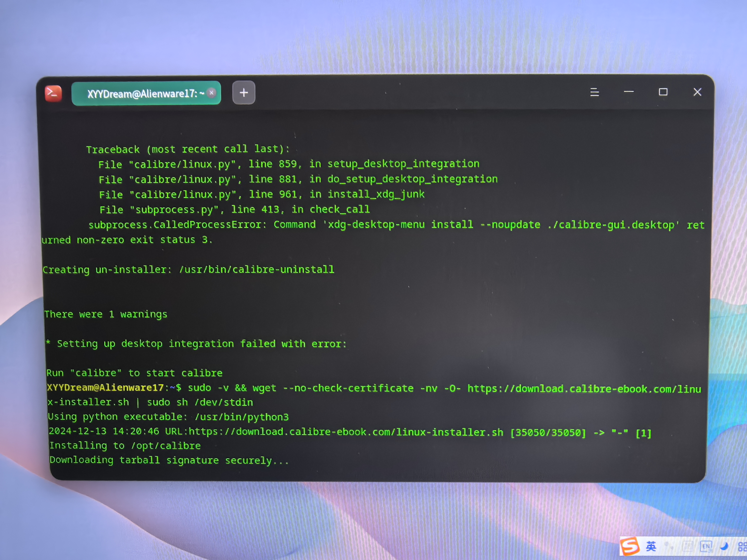The height and width of the screenshot is (560, 747).
Task: Maximize the terminal window
Action: click(663, 92)
